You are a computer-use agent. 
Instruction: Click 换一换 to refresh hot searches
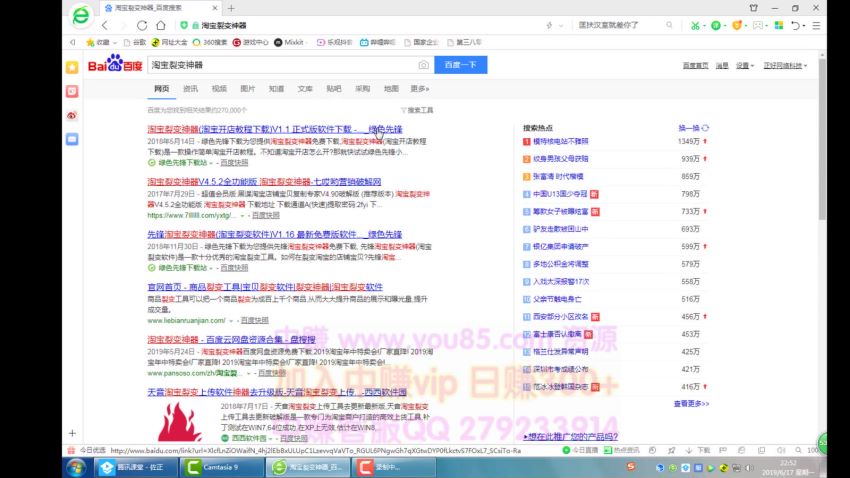point(693,128)
